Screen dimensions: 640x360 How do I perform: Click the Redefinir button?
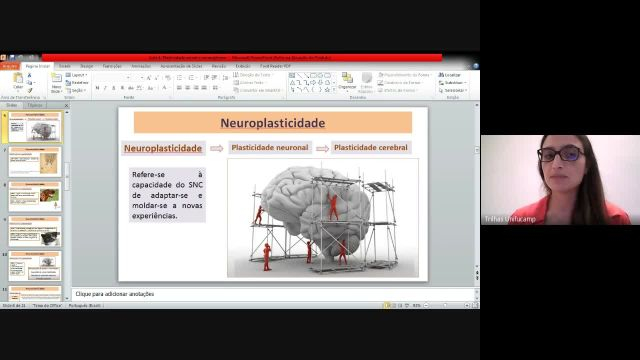click(77, 82)
